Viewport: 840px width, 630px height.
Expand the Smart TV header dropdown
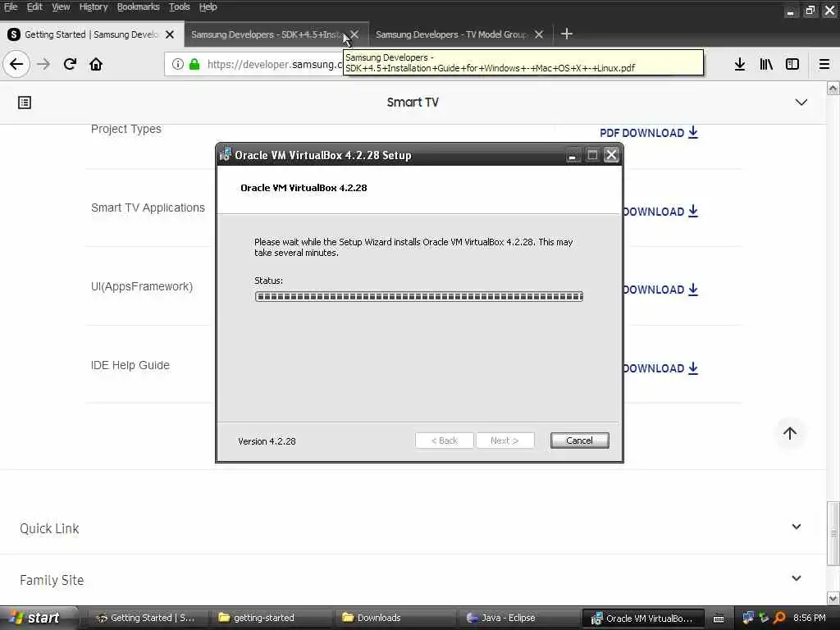click(801, 103)
